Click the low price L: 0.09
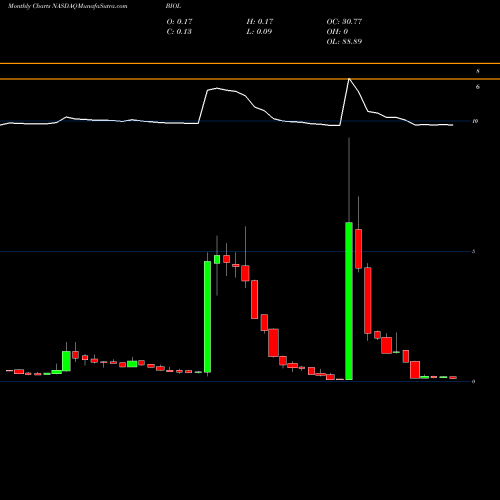This screenshot has width=500, height=500. coord(259,32)
